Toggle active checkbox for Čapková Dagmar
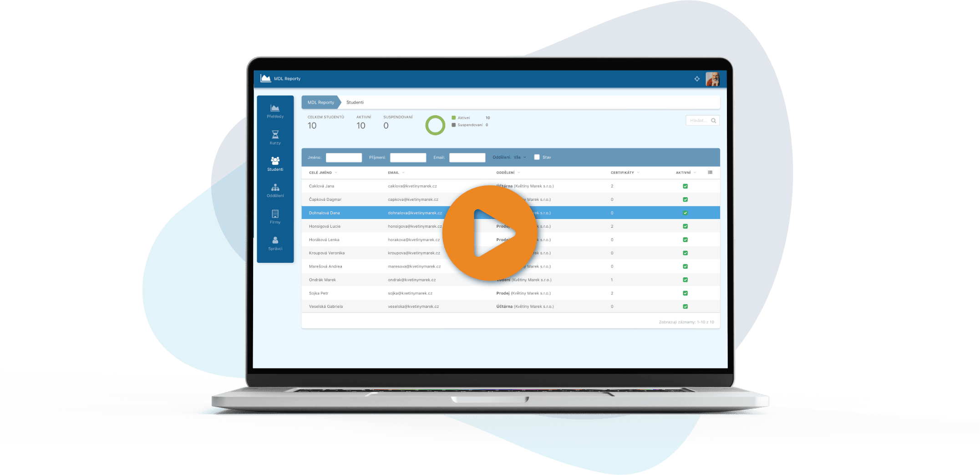The width and height of the screenshot is (980, 475). coord(685,199)
